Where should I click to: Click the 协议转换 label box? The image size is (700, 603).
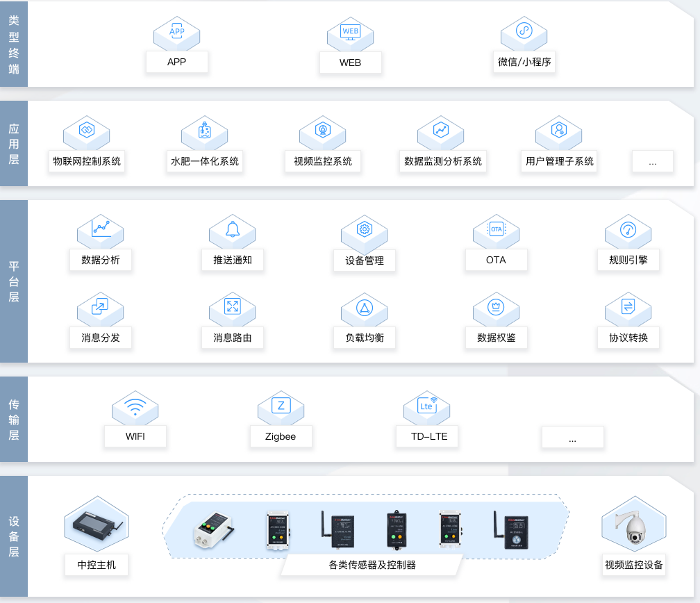[x=628, y=338]
